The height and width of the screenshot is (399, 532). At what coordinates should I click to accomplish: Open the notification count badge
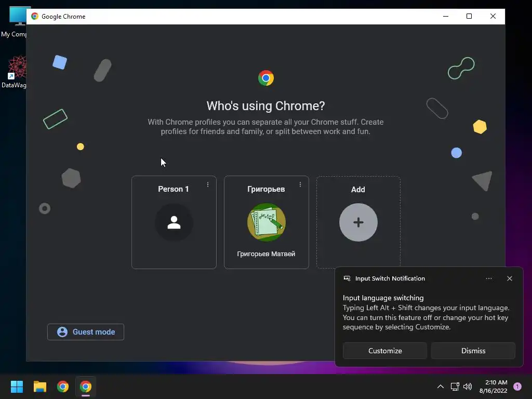517,387
